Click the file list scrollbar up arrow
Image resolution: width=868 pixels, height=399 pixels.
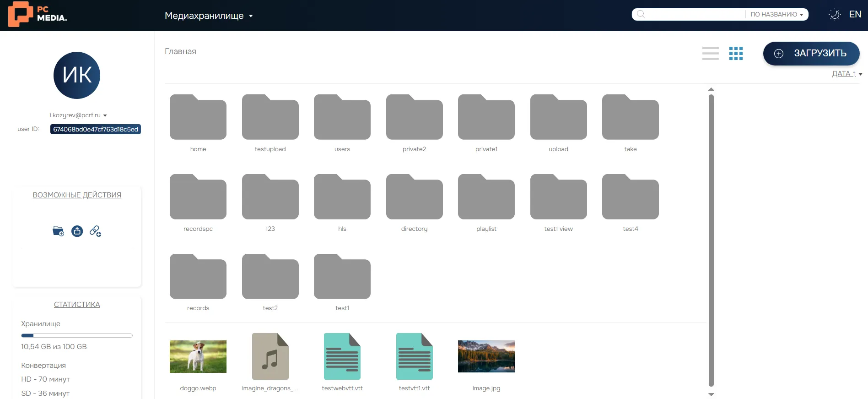tap(711, 89)
